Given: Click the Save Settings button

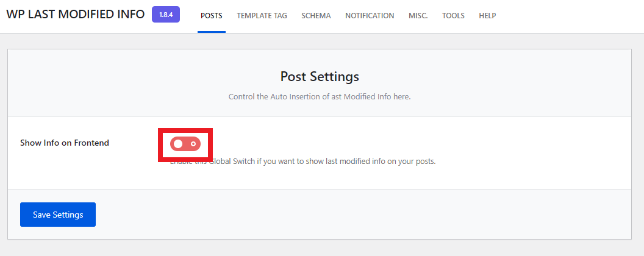Looking at the screenshot, I should pyautogui.click(x=58, y=215).
